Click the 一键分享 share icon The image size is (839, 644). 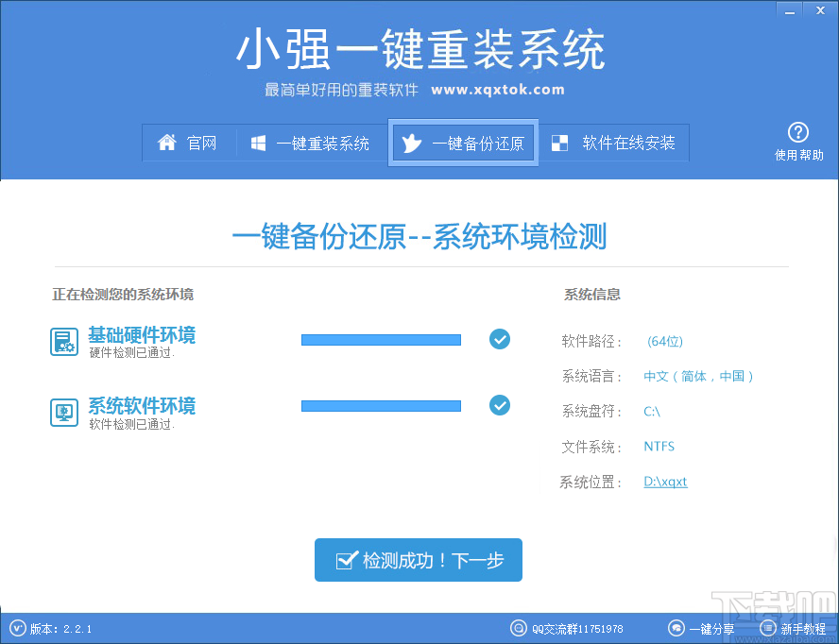pyautogui.click(x=676, y=627)
